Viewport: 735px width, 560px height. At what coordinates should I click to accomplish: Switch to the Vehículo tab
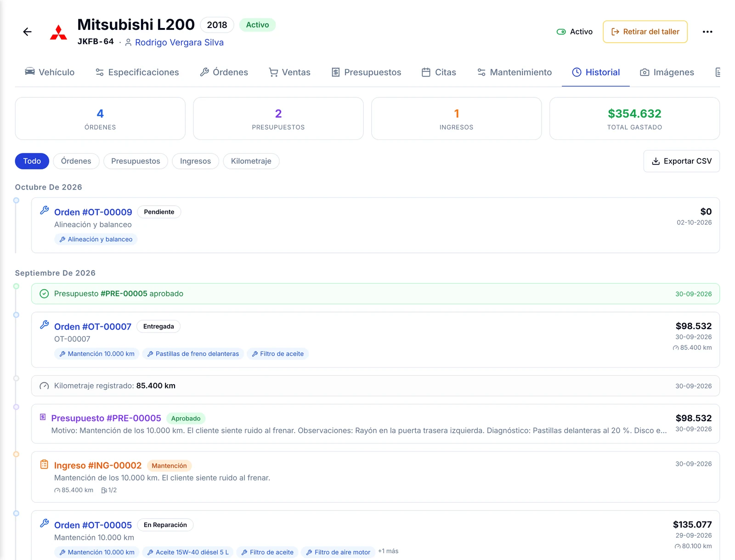[50, 72]
